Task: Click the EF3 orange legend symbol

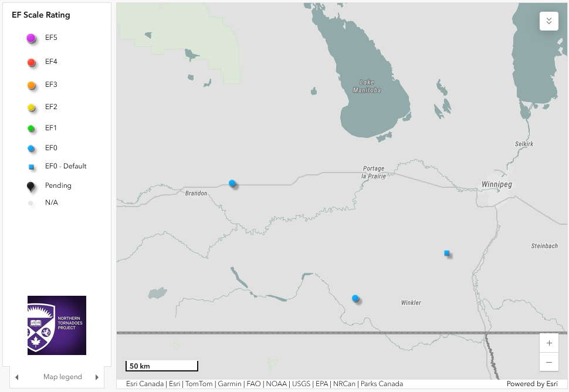Action: click(x=31, y=85)
